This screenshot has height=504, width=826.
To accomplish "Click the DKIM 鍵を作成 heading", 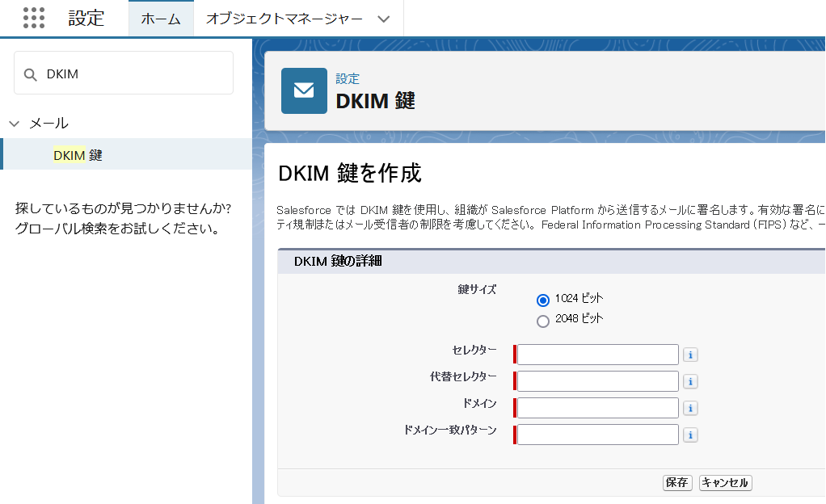I will [349, 173].
